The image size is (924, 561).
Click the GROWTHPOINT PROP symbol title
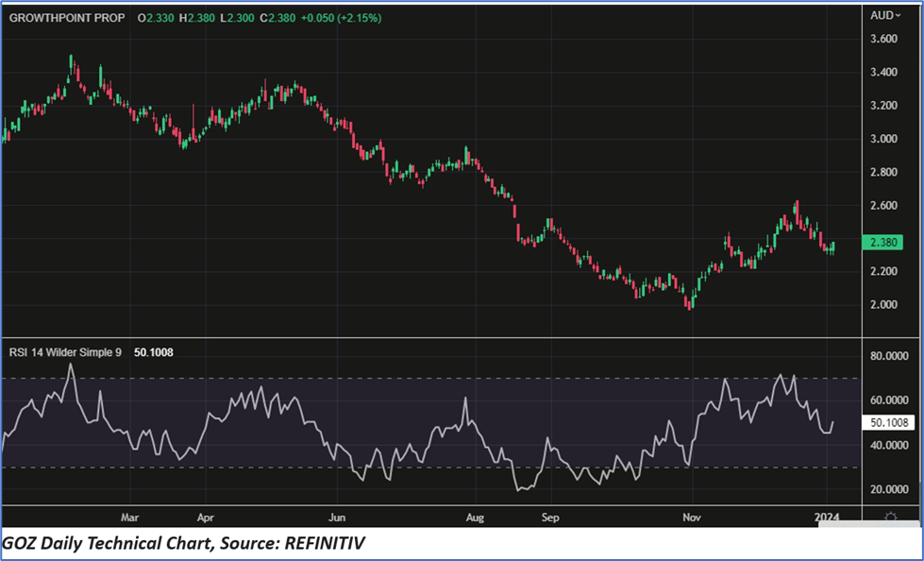[x=67, y=18]
